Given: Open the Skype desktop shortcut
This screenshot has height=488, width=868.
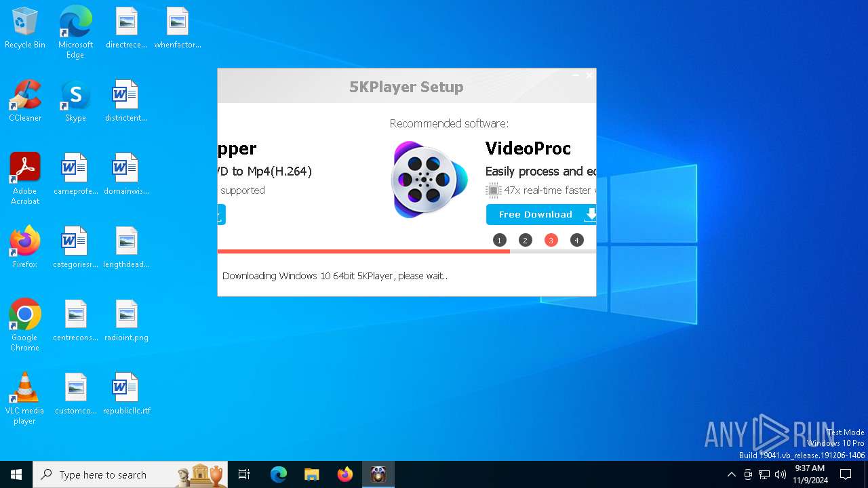Looking at the screenshot, I should coord(75,101).
